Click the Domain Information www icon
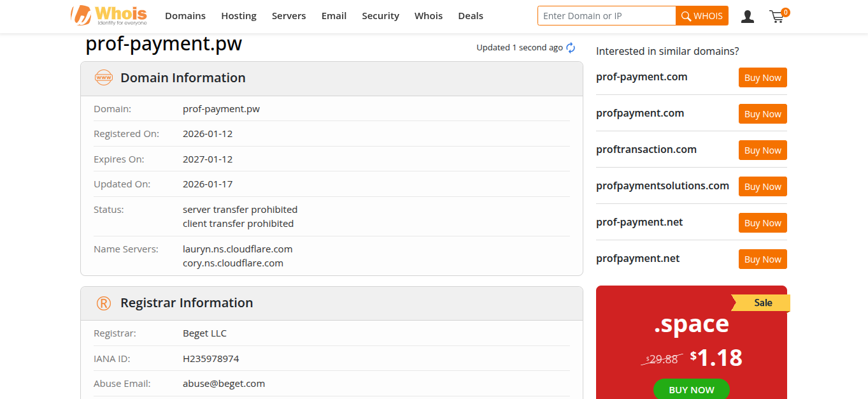Image resolution: width=868 pixels, height=399 pixels. point(103,78)
